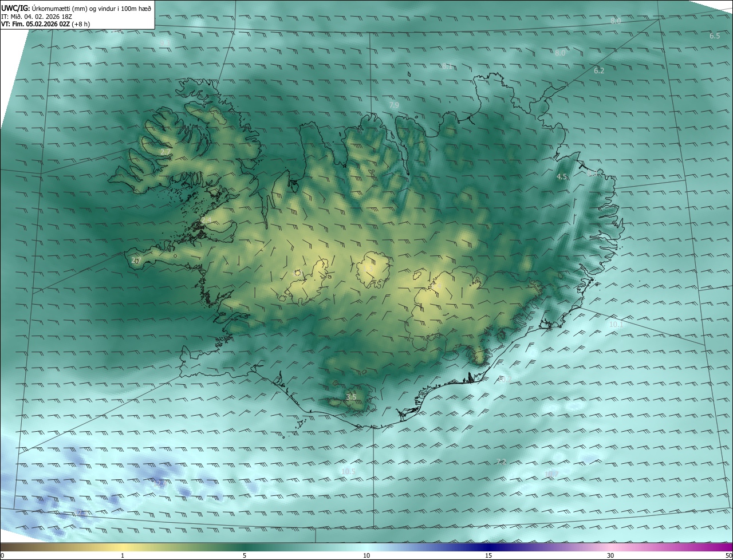Click the 6.5 value label
This screenshot has width=733, height=560.
(715, 36)
